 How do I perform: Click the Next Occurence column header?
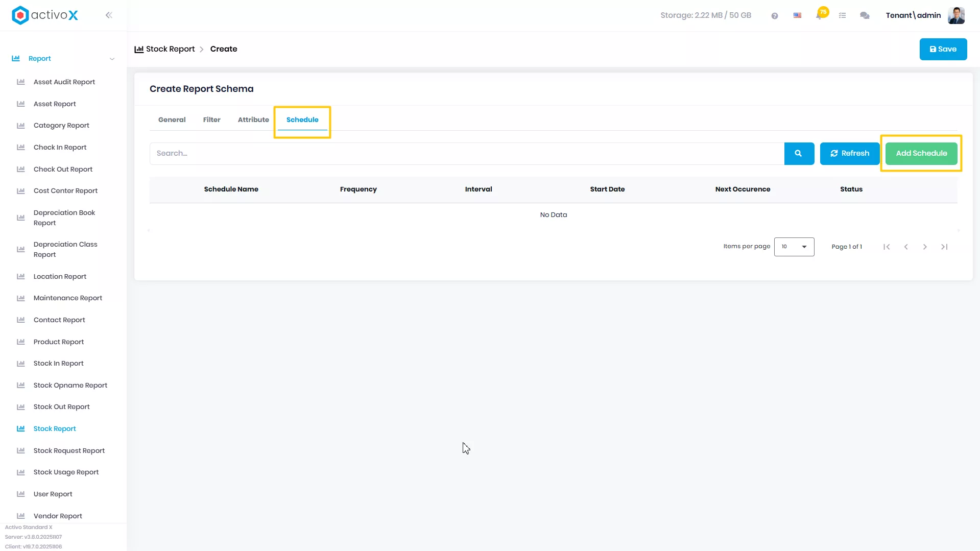click(743, 189)
